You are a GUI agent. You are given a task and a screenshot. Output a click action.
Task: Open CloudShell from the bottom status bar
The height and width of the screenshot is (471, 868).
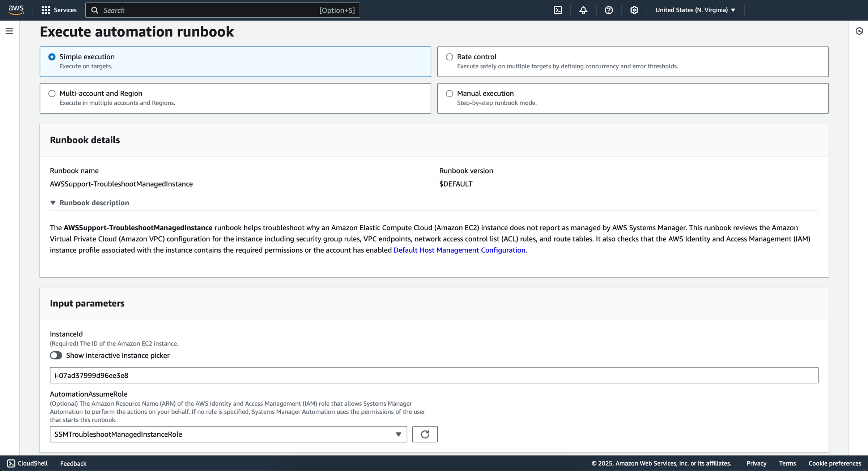27,463
